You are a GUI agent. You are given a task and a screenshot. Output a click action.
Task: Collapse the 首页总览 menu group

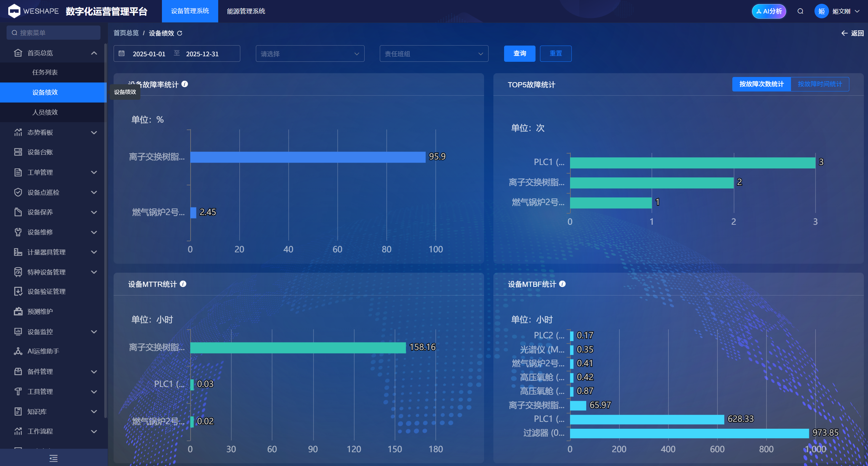pyautogui.click(x=54, y=53)
